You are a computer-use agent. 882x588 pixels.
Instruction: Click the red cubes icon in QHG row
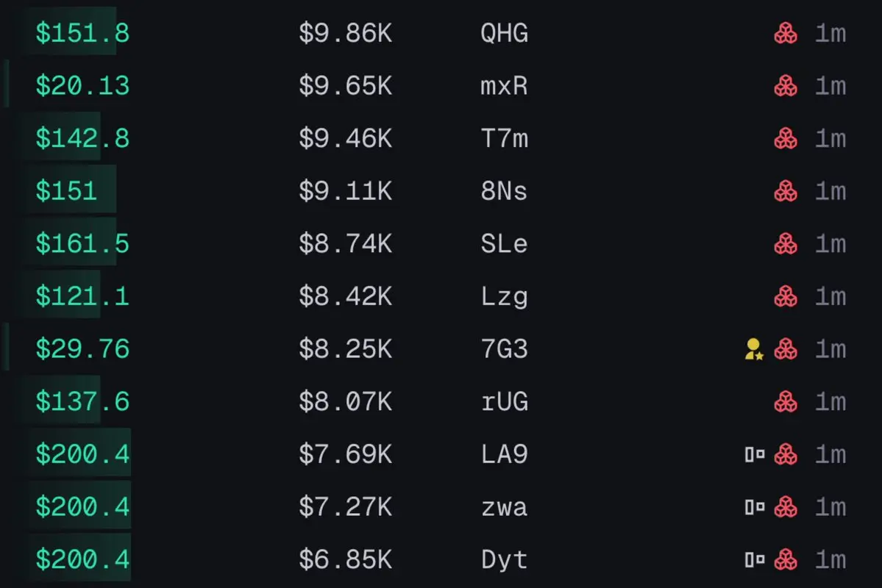tap(785, 33)
